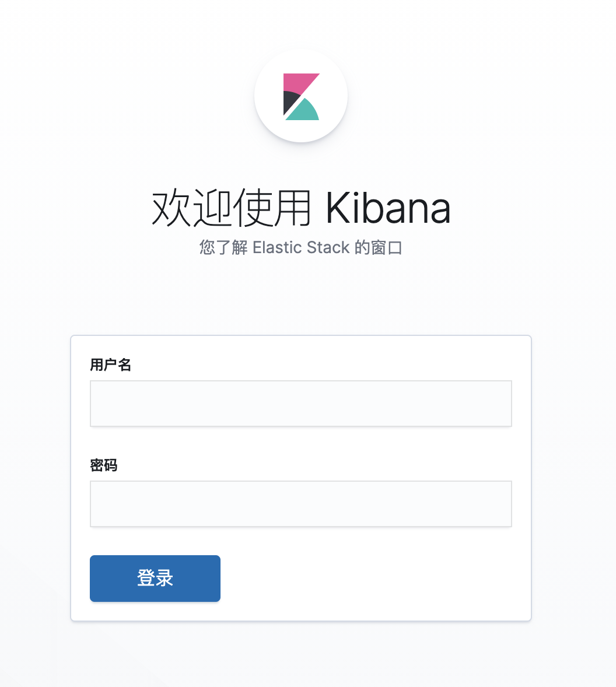Click the 登录 text on the button
The width and height of the screenshot is (616, 687).
(x=155, y=578)
